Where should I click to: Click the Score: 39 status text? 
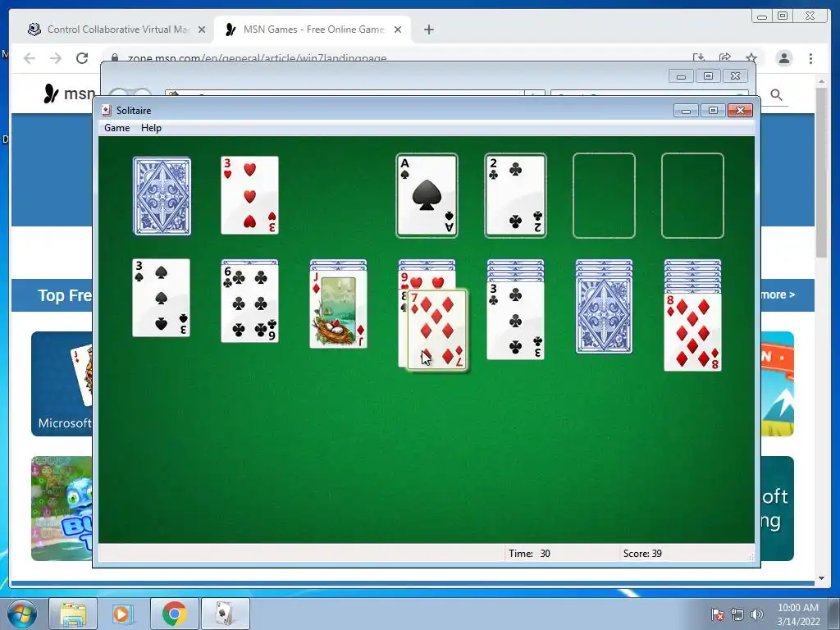[x=642, y=554]
